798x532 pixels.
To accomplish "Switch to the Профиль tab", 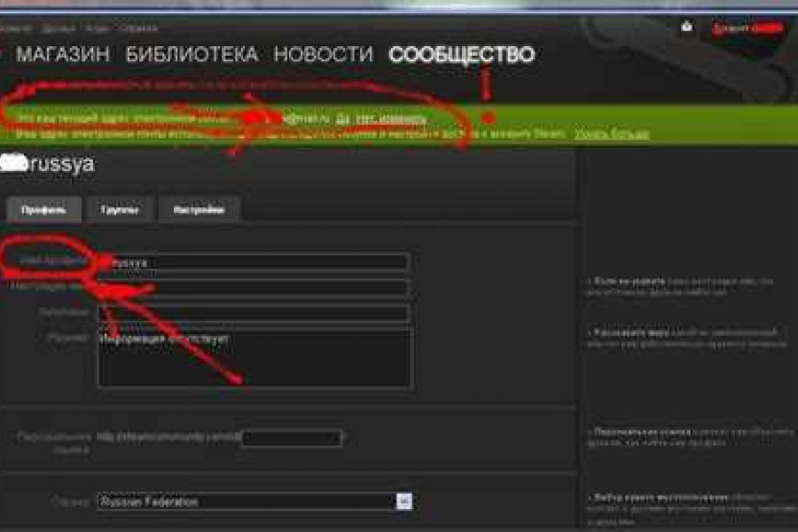I will click(x=43, y=210).
